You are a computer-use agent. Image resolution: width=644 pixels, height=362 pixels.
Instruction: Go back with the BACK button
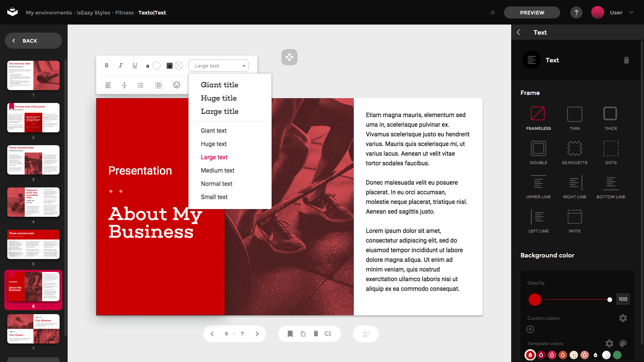click(x=33, y=41)
